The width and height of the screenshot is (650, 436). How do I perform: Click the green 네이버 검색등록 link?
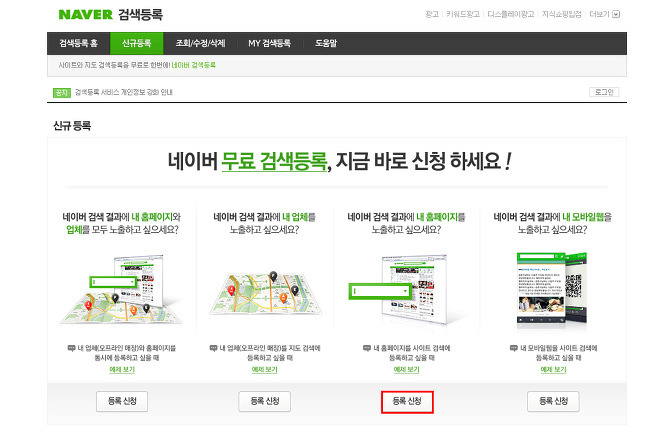194,65
